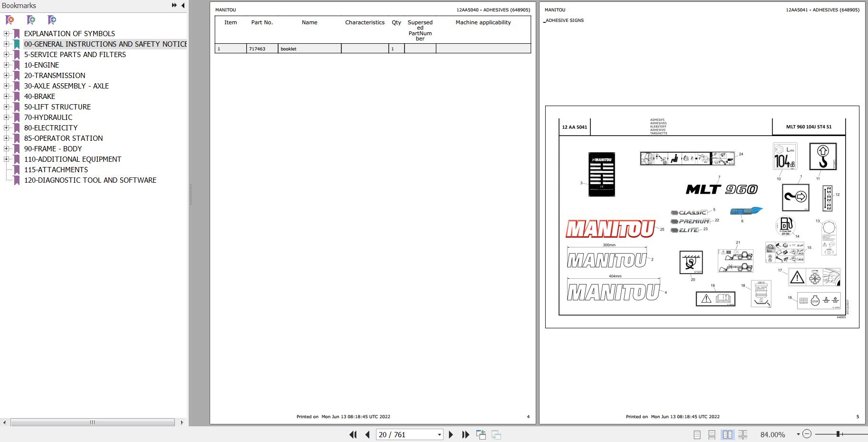The height and width of the screenshot is (442, 868).
Task: Open the 70-HYDRAULIC bookmark
Action: pos(48,118)
